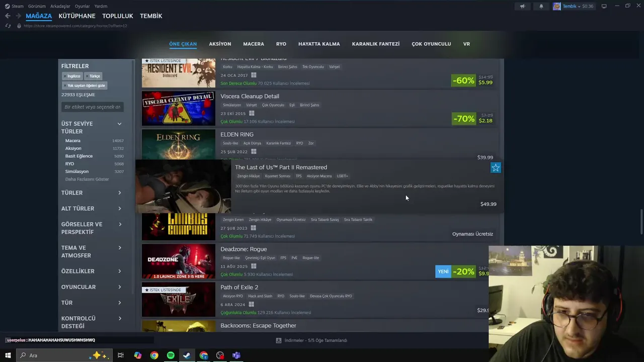Show more genres with Daha Fazlasını Göster
644x362 pixels.
[87, 179]
